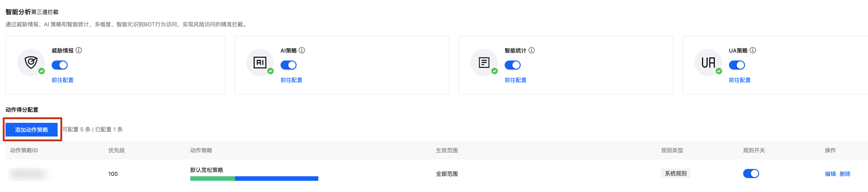Open info tooltip next to 智能统计
The height and width of the screenshot is (192, 868).
[532, 50]
